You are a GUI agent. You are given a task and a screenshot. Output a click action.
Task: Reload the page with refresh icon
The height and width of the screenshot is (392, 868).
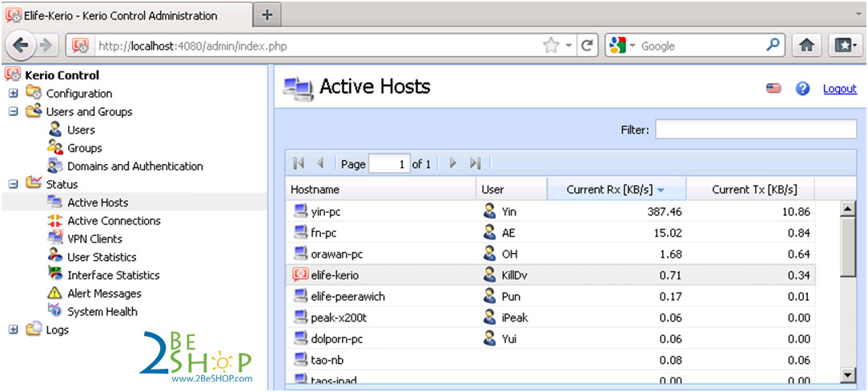(x=588, y=46)
